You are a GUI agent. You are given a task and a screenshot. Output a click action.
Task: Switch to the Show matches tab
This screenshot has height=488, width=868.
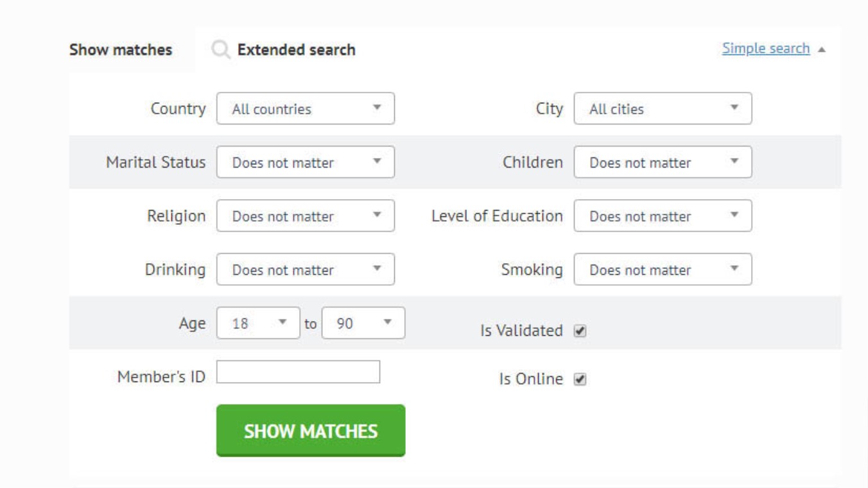pyautogui.click(x=121, y=50)
